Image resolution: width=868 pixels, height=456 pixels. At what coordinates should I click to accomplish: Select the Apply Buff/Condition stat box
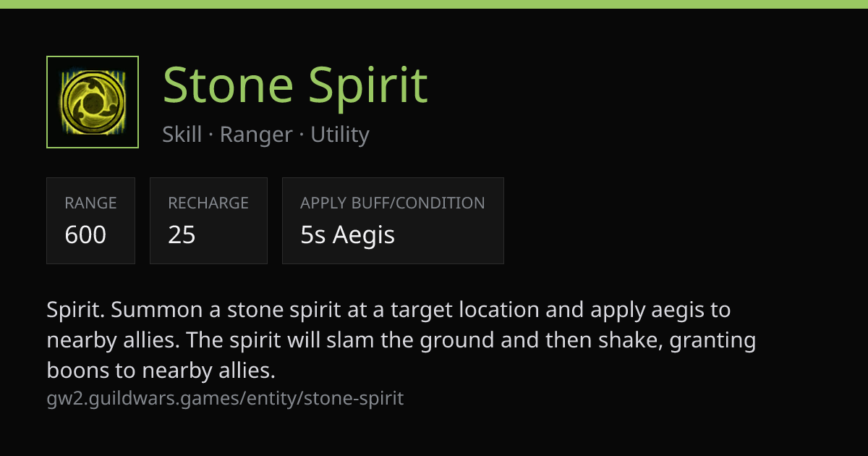393,221
